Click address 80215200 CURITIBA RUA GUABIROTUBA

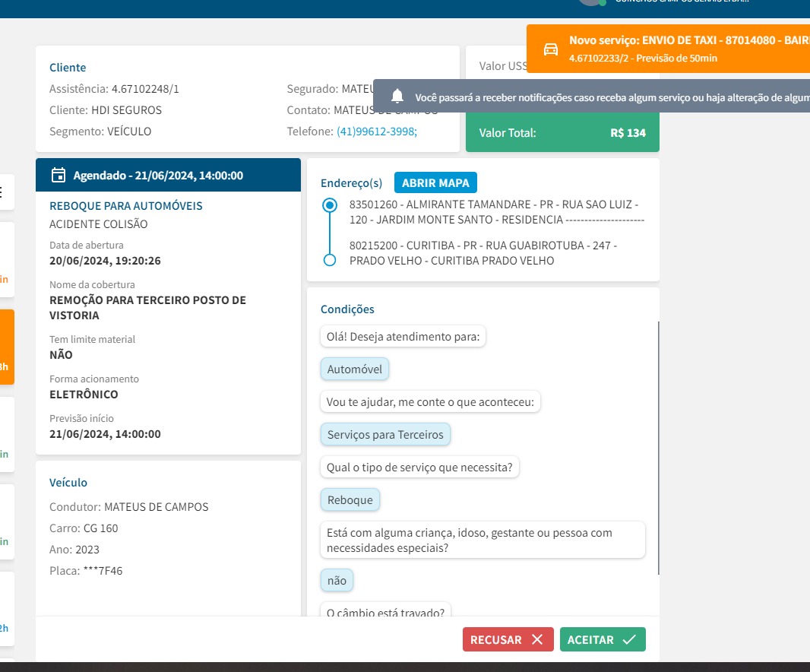coord(483,253)
